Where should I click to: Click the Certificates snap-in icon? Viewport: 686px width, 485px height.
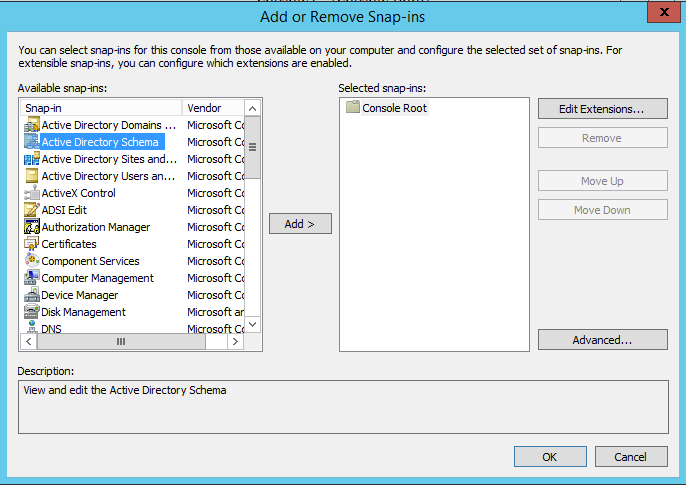tap(32, 244)
